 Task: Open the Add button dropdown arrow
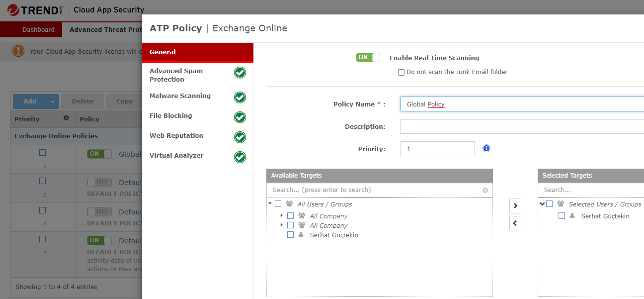tap(52, 101)
